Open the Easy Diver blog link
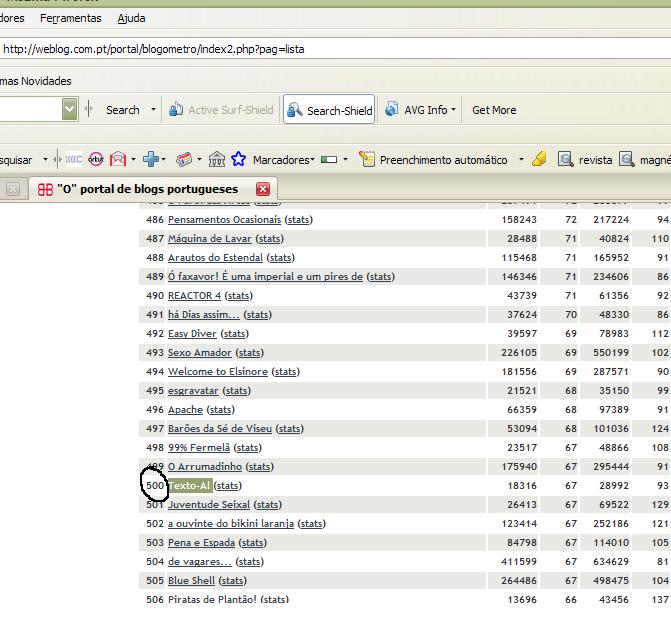The width and height of the screenshot is (671, 636). 192,333
